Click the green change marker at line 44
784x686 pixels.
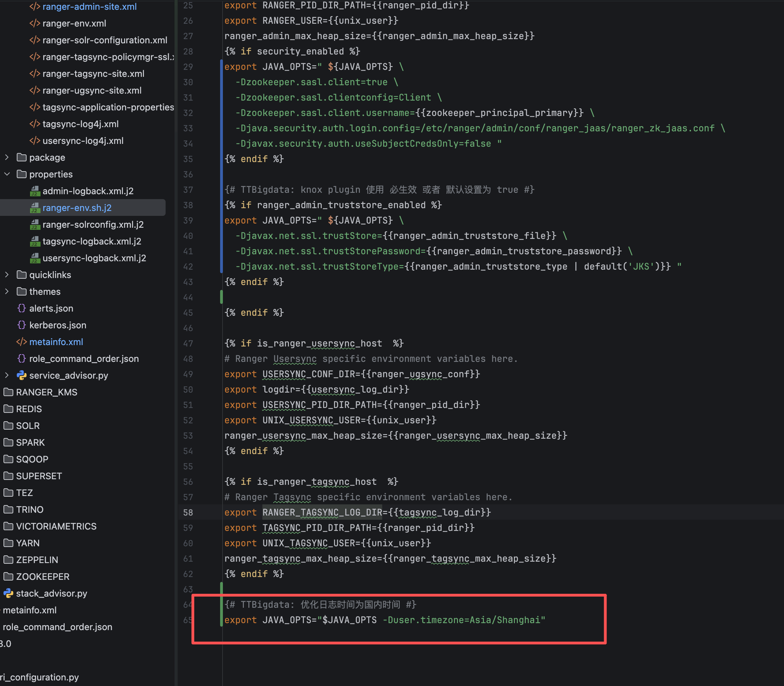pyautogui.click(x=221, y=297)
